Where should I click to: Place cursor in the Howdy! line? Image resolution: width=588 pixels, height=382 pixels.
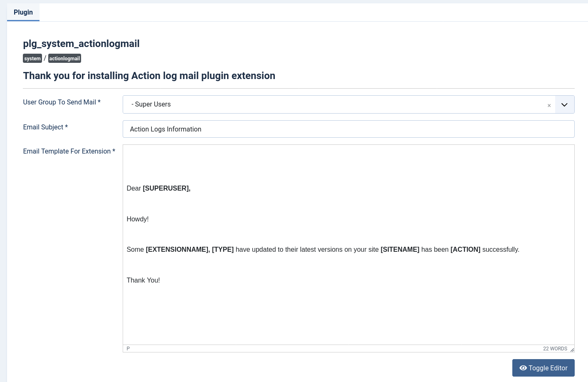click(x=138, y=219)
